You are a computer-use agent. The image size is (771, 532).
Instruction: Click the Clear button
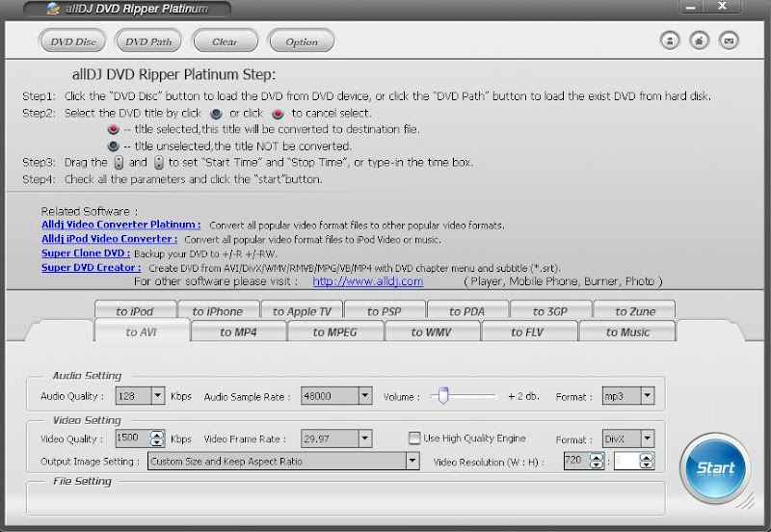pyautogui.click(x=226, y=41)
